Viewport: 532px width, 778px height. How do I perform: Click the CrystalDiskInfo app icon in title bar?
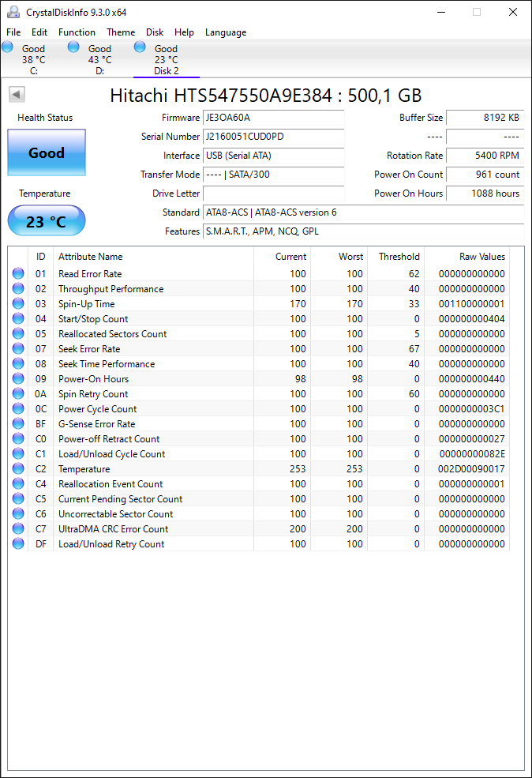pos(13,12)
